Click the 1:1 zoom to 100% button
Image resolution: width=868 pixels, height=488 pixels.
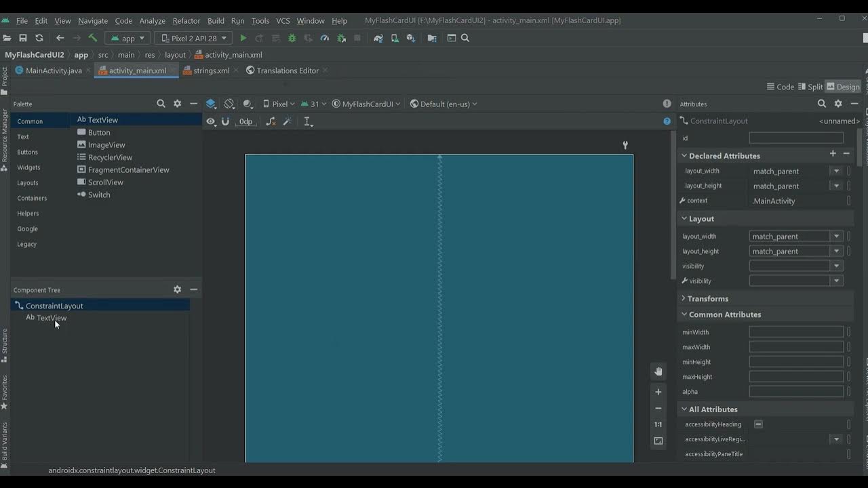click(x=658, y=424)
